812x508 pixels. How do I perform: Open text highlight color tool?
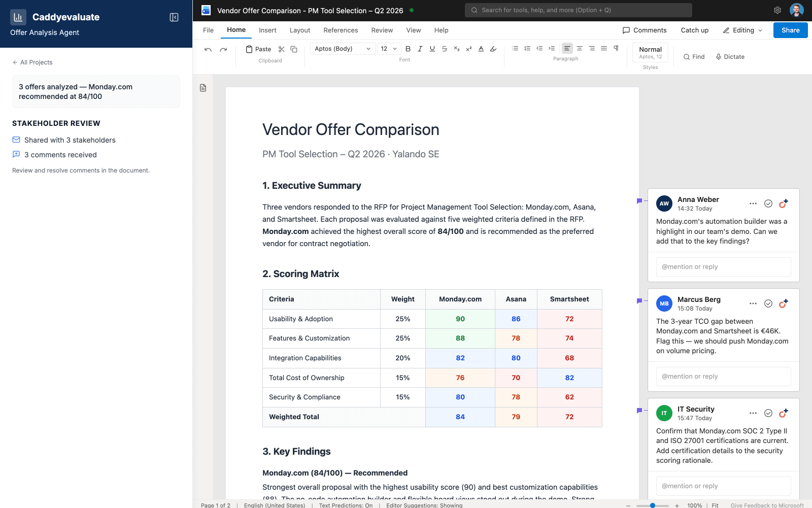click(x=493, y=49)
